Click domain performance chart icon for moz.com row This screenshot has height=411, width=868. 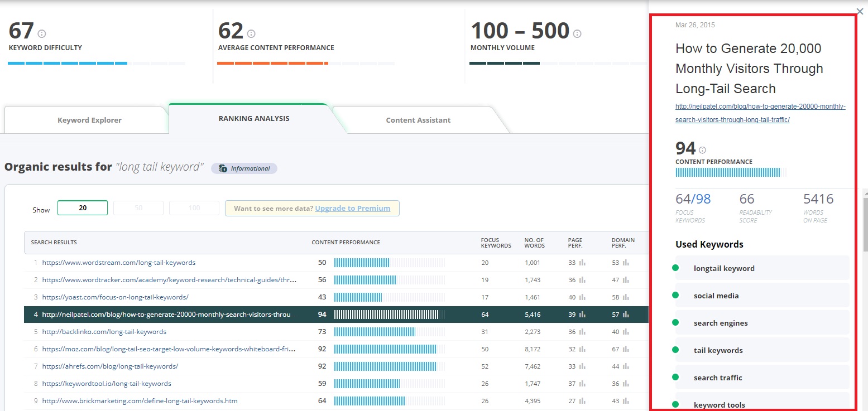click(x=626, y=349)
